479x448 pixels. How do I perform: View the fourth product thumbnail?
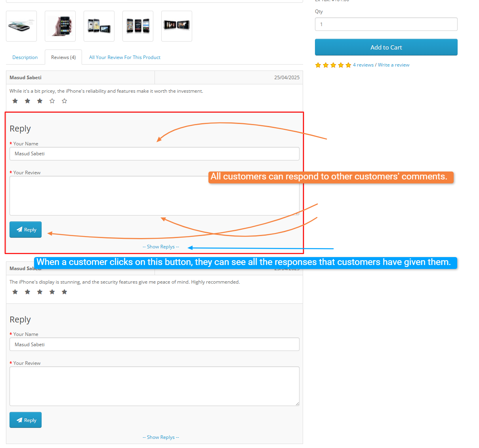pos(138,26)
